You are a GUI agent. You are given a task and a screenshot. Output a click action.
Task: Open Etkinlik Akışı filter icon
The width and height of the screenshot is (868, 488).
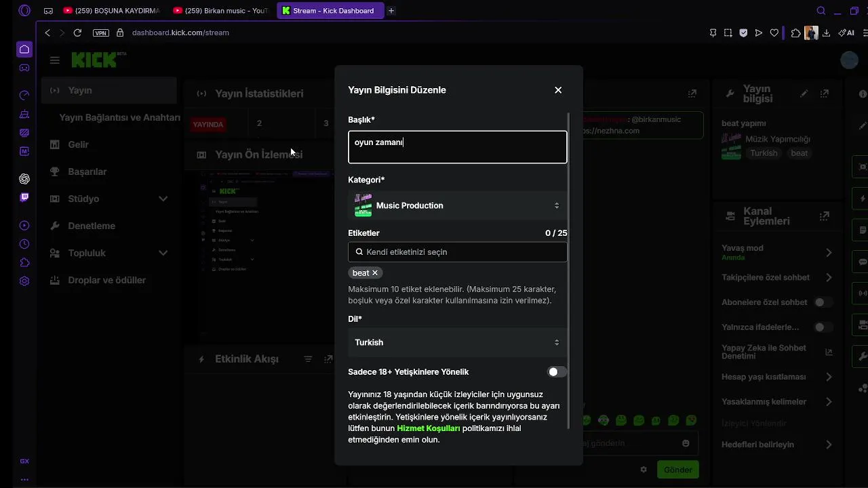coord(308,359)
